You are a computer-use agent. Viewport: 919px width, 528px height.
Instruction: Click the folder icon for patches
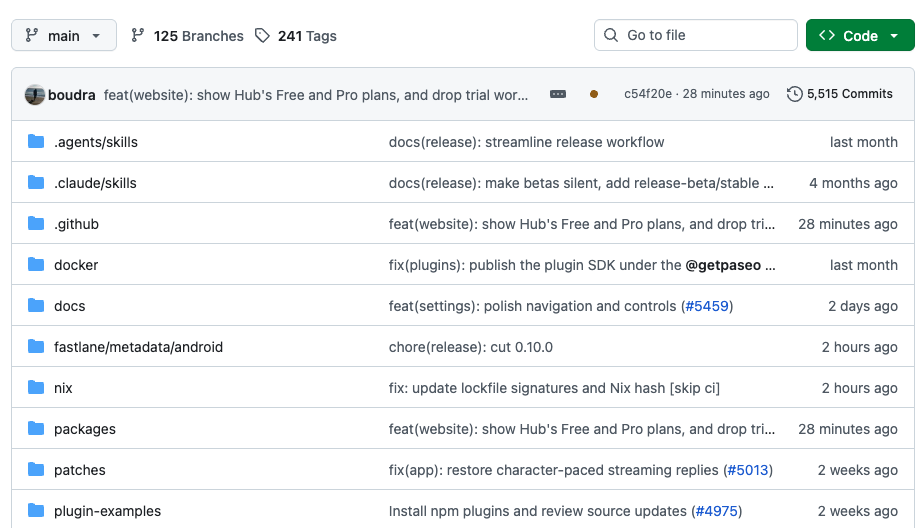coord(36,469)
